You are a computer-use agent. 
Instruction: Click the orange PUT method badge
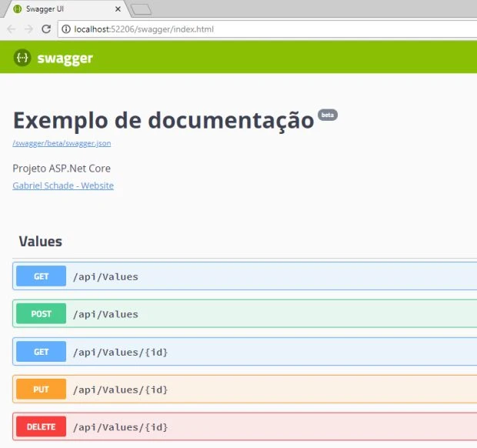[x=41, y=389]
